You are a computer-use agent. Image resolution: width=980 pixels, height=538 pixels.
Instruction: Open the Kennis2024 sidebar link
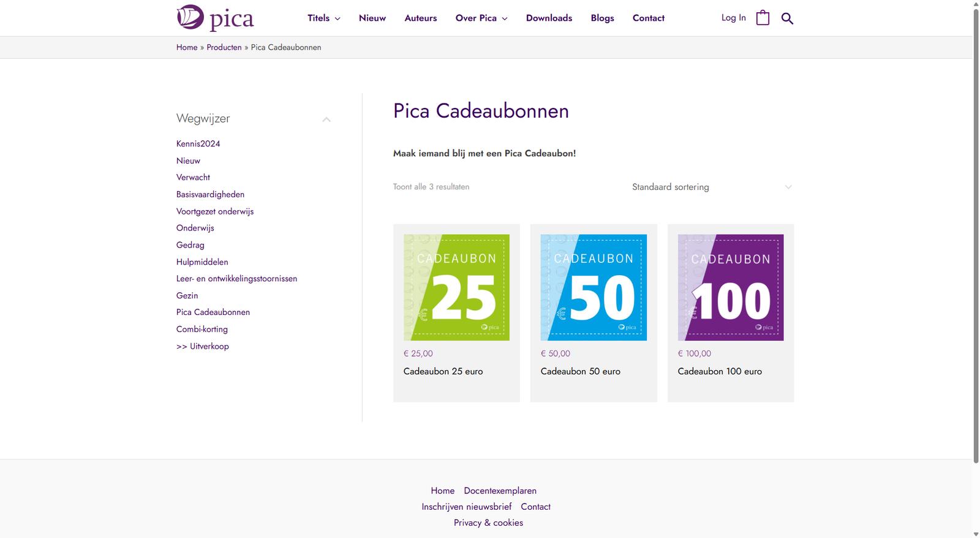pyautogui.click(x=198, y=144)
